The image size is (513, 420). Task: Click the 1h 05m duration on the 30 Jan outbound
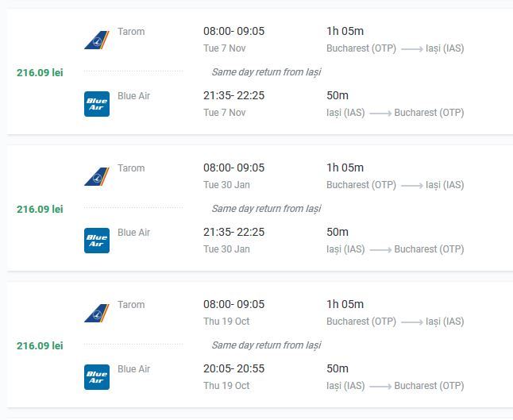pyautogui.click(x=345, y=168)
